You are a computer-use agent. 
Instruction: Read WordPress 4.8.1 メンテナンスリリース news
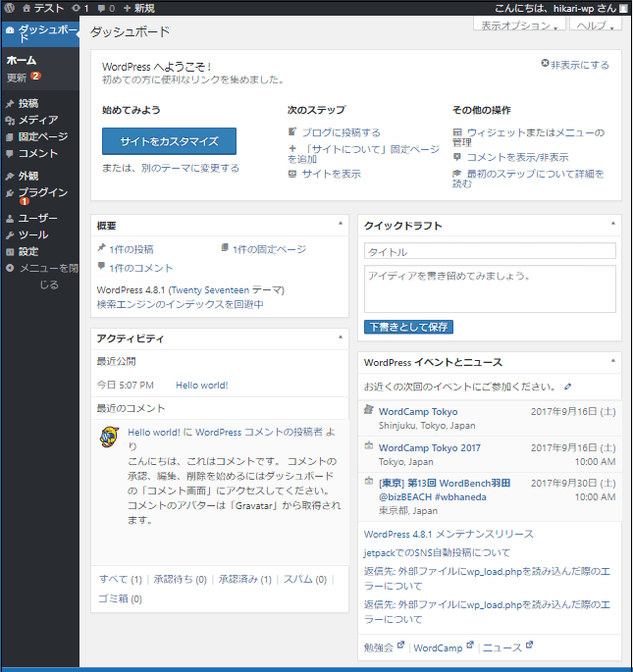coord(448,534)
